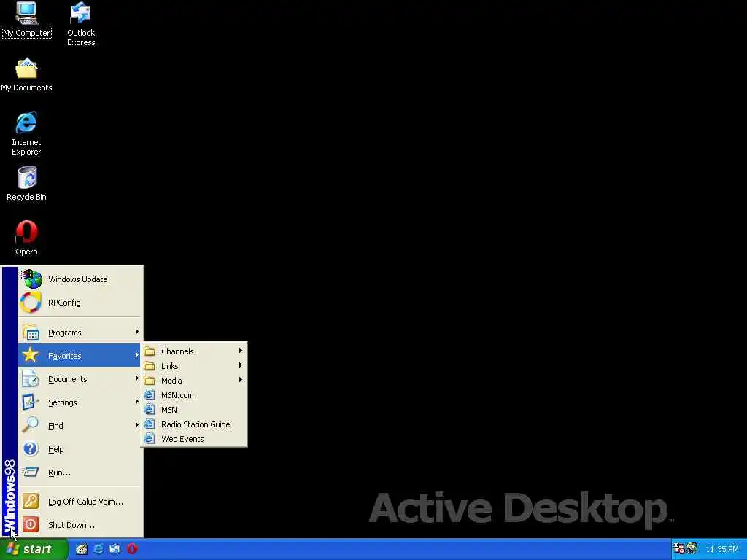Click the Find submenu arrow
This screenshot has width=747, height=560.
click(136, 425)
